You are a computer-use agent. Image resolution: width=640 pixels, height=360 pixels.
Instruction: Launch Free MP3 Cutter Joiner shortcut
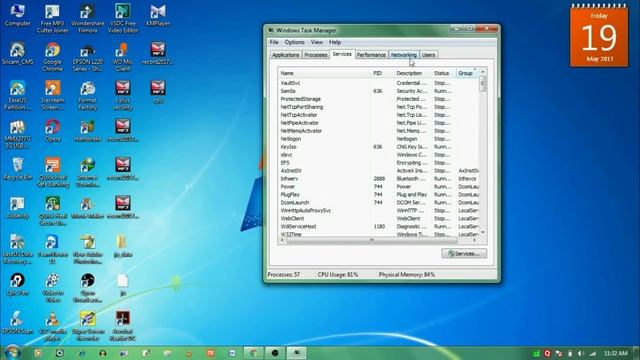coord(52,19)
